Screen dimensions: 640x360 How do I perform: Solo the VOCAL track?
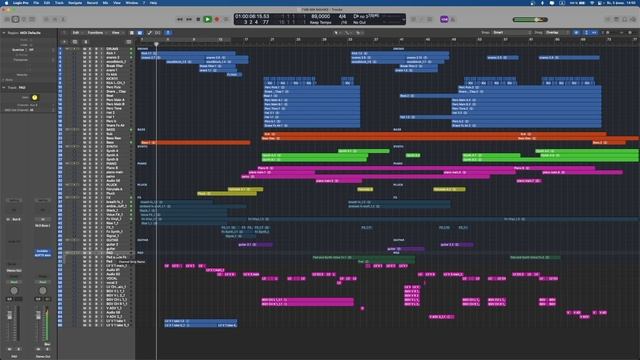(90, 278)
